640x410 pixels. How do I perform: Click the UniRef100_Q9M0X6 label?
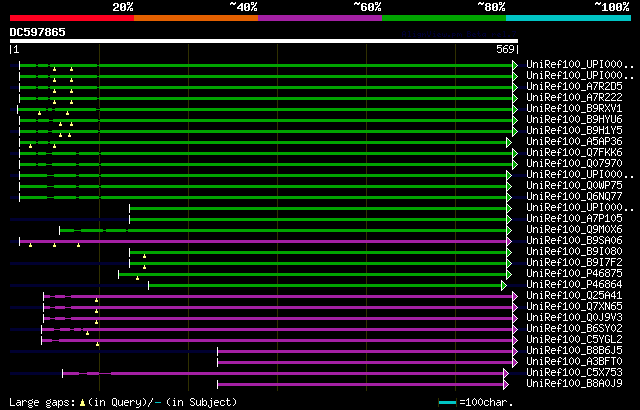[574, 230]
